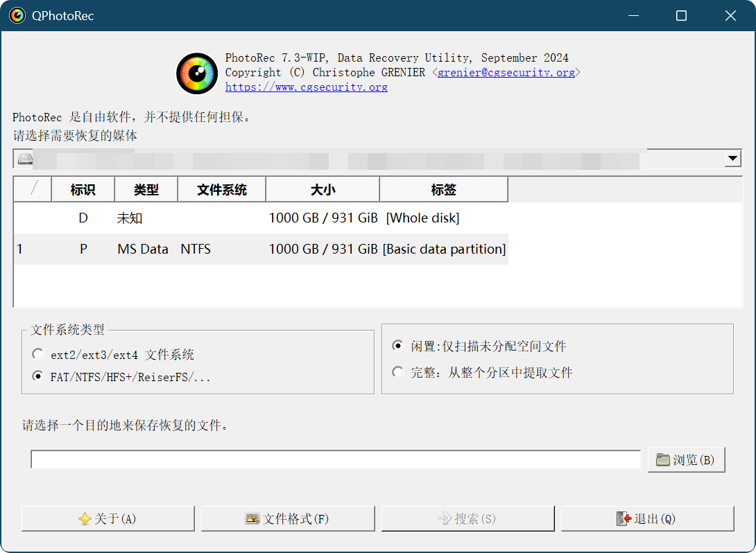This screenshot has height=553, width=756.
Task: Click the 退出(Q) quit button
Action: pos(648,518)
